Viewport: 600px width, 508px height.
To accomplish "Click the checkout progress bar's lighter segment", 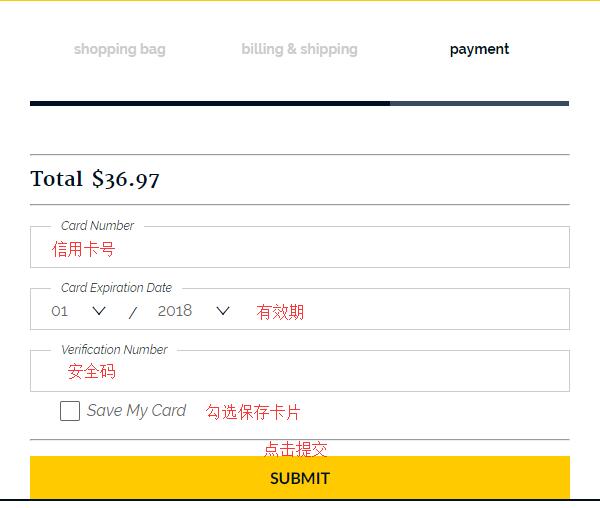I will click(479, 103).
